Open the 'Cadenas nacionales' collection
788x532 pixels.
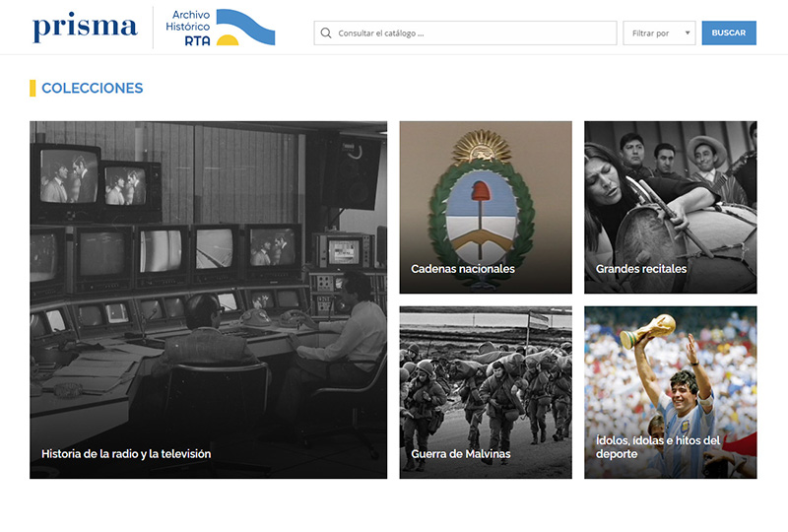pos(486,207)
